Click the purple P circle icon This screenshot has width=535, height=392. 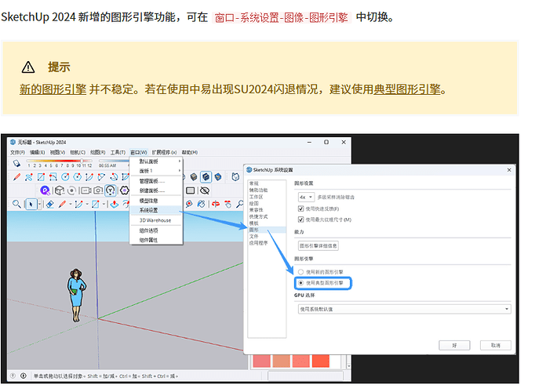coord(45,191)
